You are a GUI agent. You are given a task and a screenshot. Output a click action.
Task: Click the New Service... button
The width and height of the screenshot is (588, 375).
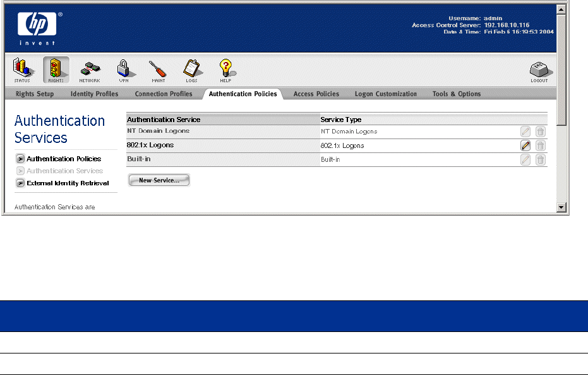click(159, 180)
